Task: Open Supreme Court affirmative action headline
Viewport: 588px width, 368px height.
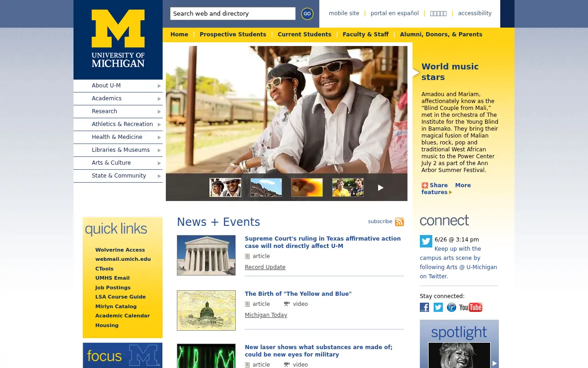Action: [x=322, y=242]
